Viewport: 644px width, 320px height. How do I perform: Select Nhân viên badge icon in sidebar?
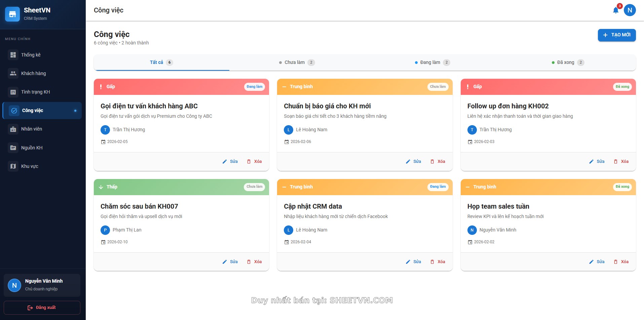click(x=13, y=129)
